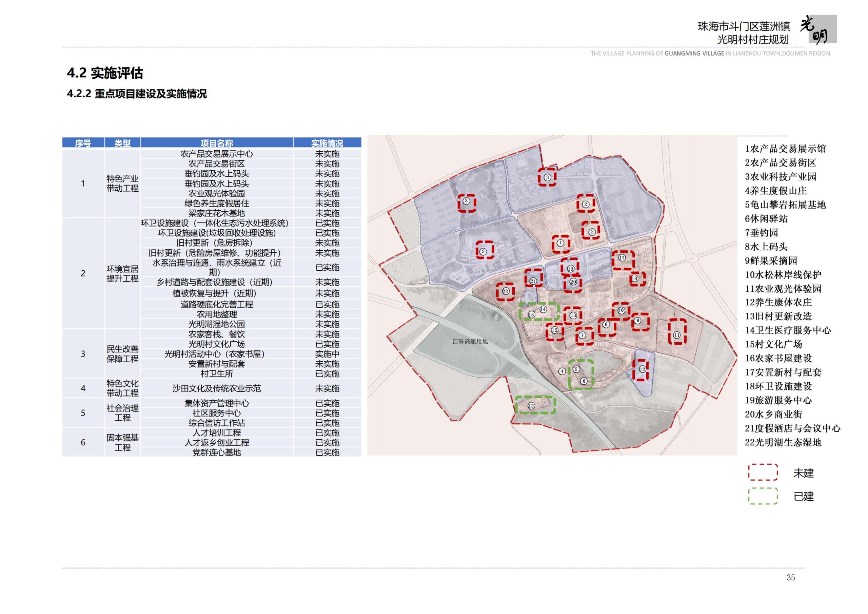The height and width of the screenshot is (614, 868).
Task: Click the page number 35
Action: 791,577
